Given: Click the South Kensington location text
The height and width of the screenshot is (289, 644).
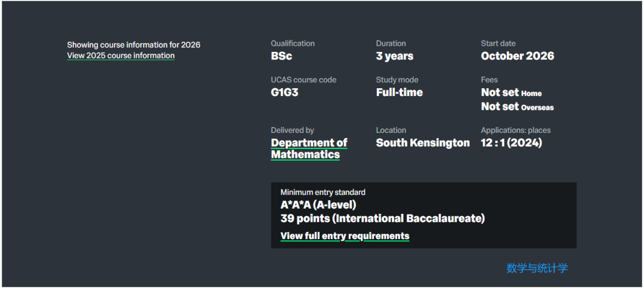Looking at the screenshot, I should pyautogui.click(x=422, y=143).
